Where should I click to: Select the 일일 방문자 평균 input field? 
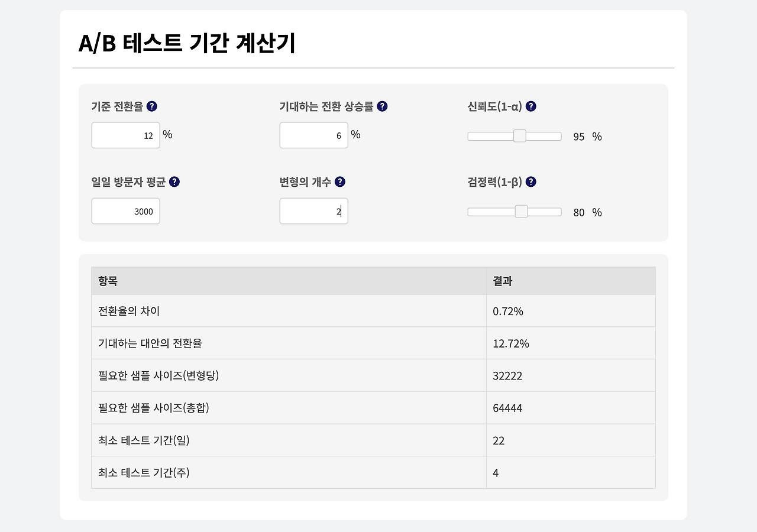pyautogui.click(x=125, y=211)
